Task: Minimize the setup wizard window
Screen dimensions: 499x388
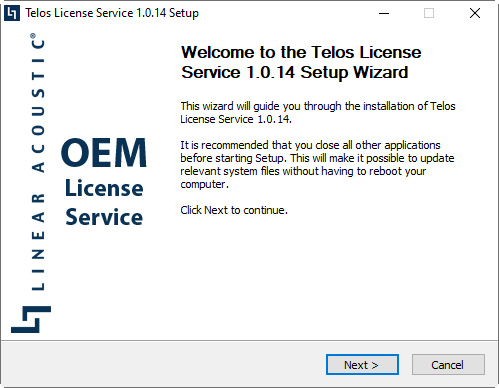Action: 384,13
